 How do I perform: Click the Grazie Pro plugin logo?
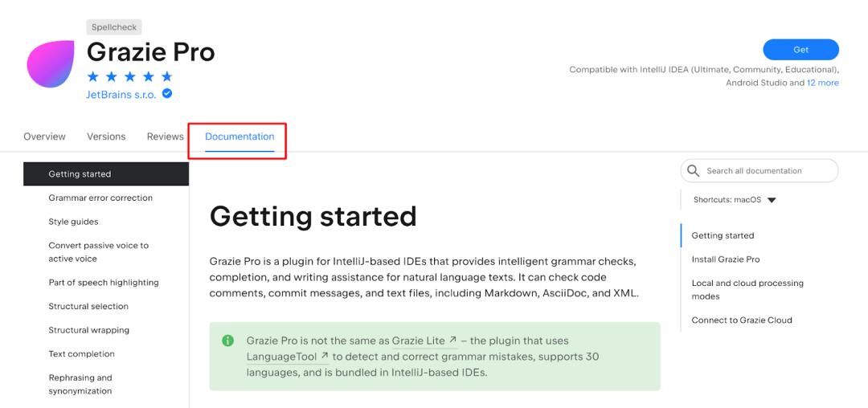tap(51, 63)
